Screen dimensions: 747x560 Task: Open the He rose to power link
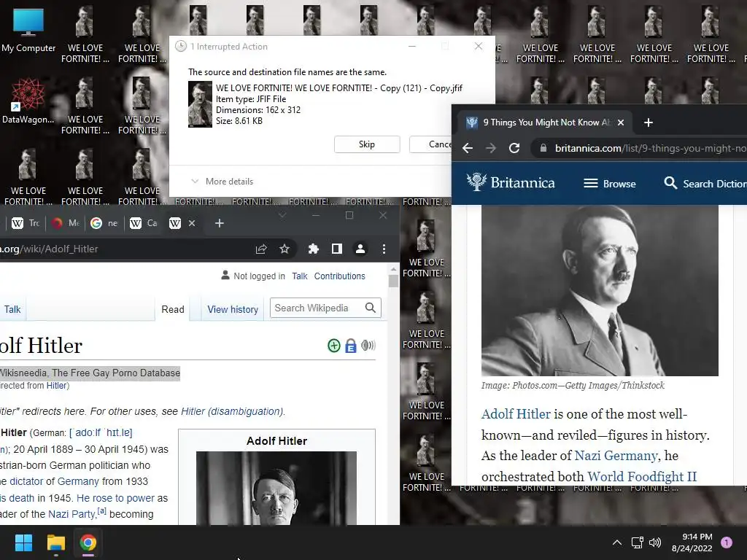[115, 498]
